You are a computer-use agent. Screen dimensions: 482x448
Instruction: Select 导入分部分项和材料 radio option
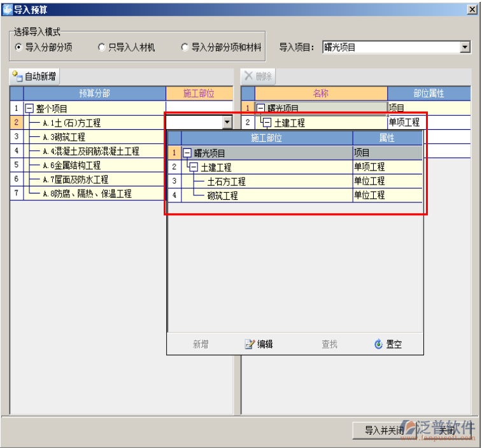tap(185, 47)
